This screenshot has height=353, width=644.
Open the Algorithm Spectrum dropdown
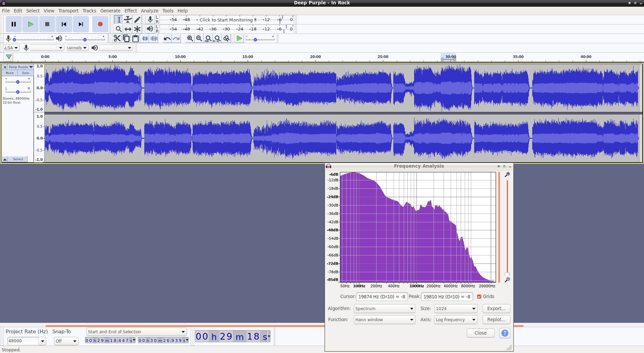click(x=384, y=308)
